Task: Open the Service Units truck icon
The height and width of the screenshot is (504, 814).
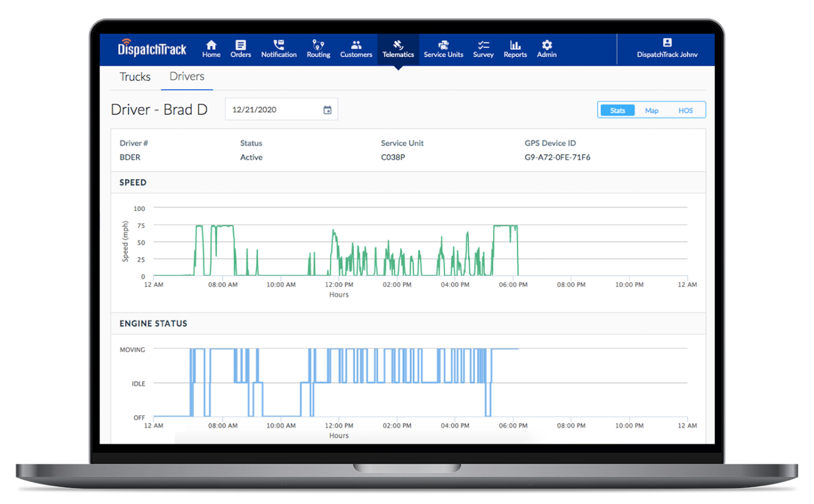Action: [x=443, y=45]
